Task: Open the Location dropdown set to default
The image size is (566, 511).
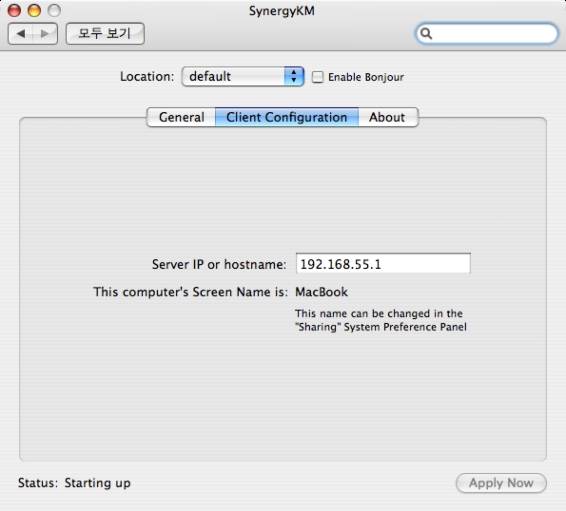Action: 243,77
